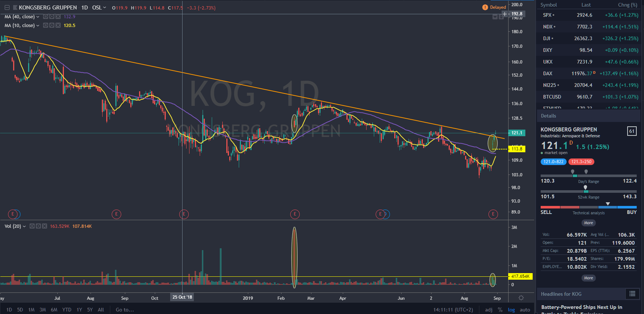644x314 pixels.
Task: Click the earnings E marker near February 2019
Action: tap(295, 214)
